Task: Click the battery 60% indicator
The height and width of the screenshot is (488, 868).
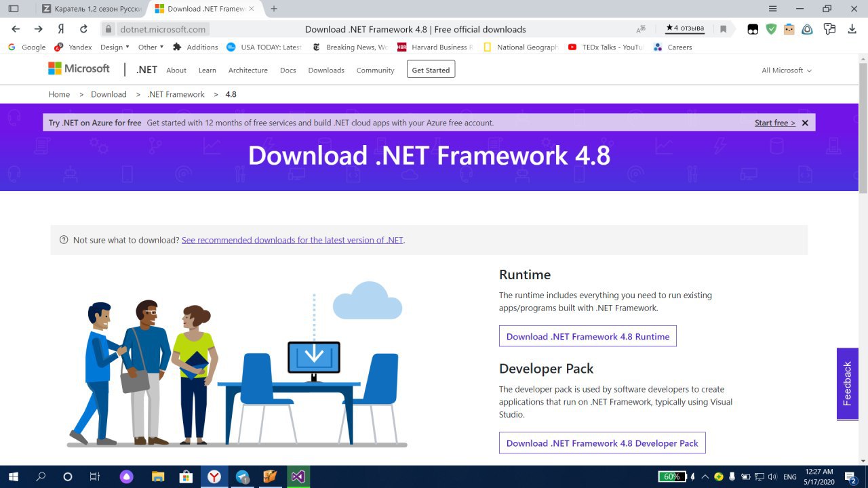Action: (672, 476)
